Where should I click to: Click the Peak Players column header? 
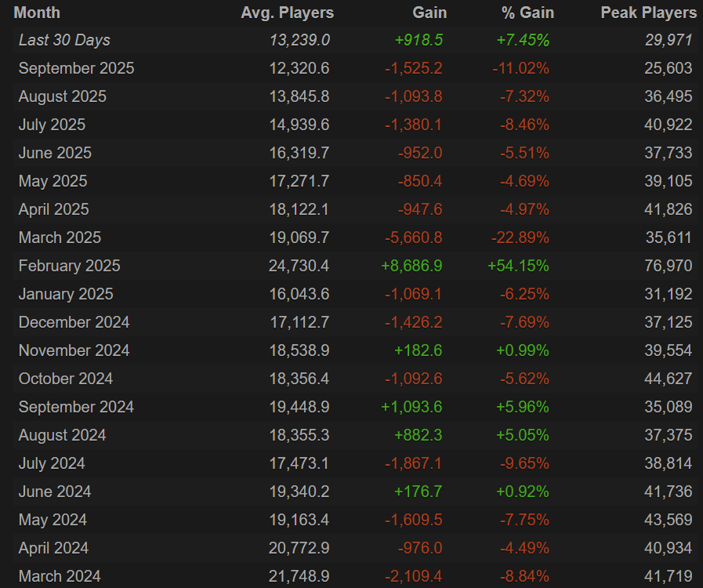point(648,13)
